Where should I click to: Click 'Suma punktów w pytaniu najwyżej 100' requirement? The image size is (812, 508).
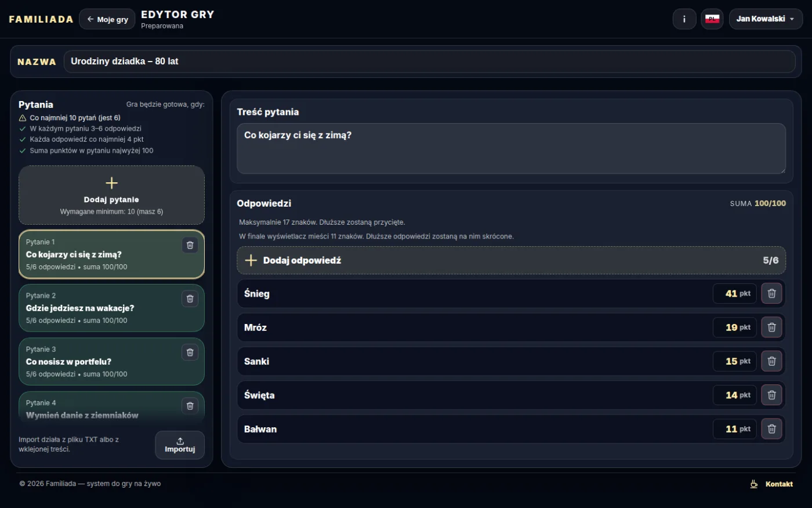92,150
